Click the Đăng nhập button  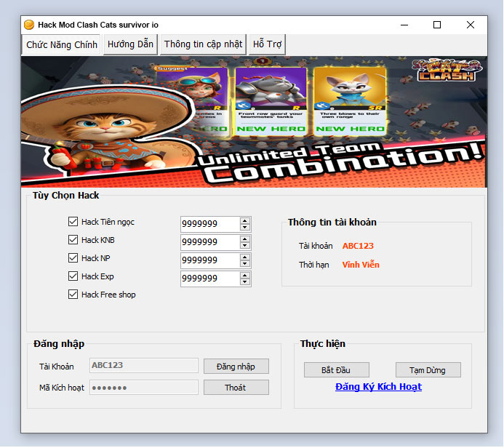coord(236,367)
